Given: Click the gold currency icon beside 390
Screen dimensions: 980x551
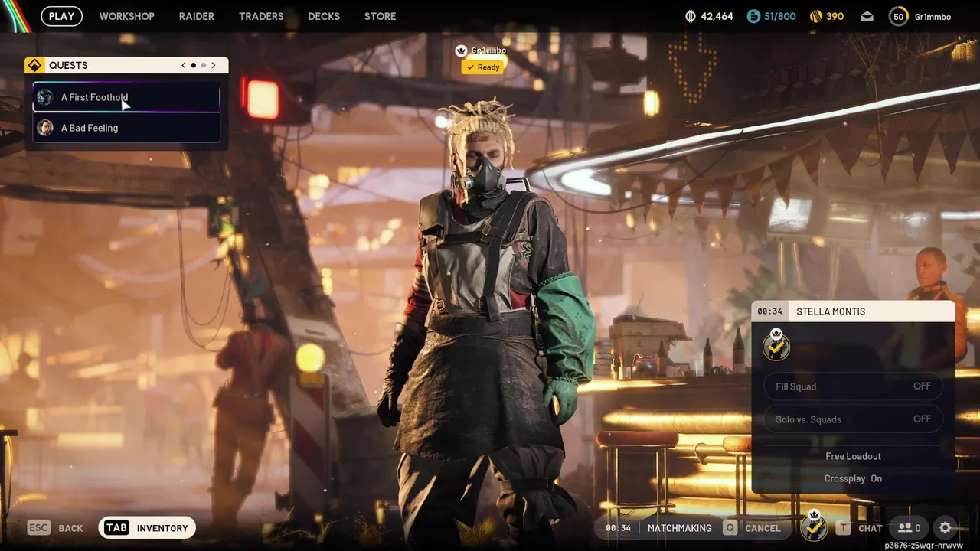Looking at the screenshot, I should point(815,16).
